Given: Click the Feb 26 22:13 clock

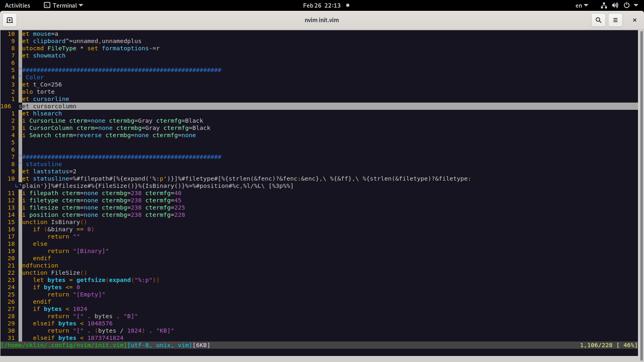Looking at the screenshot, I should pos(322,5).
